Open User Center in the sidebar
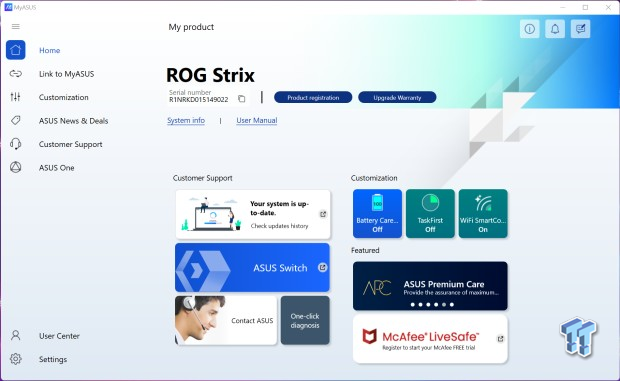Viewport: 620px width, 381px height. click(x=59, y=336)
